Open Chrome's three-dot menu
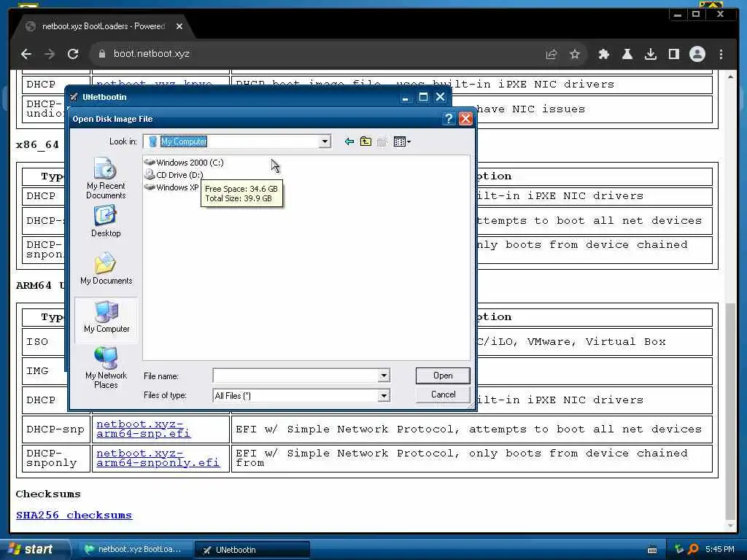Viewport: 747px width, 560px height. coord(721,54)
